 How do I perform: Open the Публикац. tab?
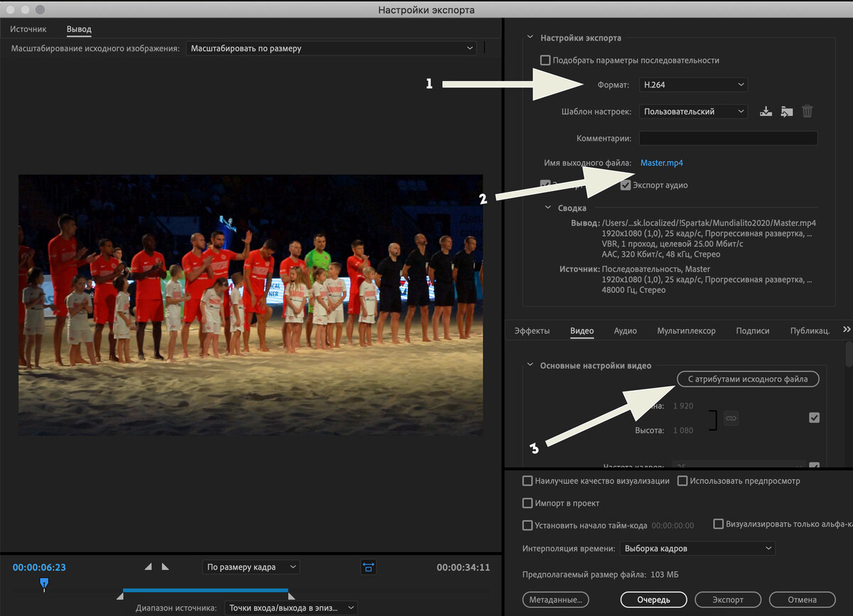(x=810, y=330)
